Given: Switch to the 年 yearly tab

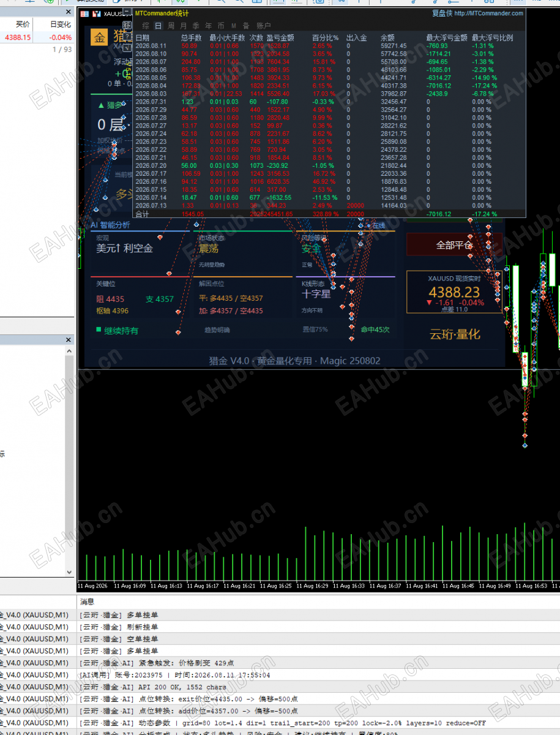Looking at the screenshot, I should (x=209, y=26).
